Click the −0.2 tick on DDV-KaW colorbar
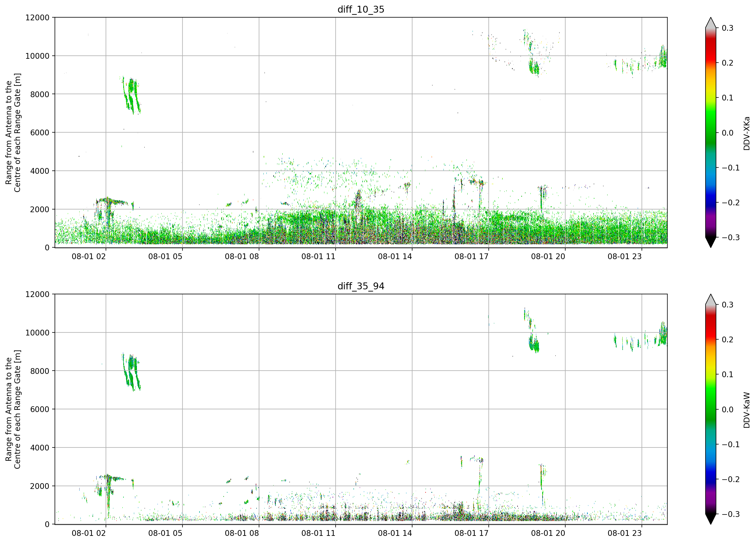Image resolution: width=756 pixels, height=543 pixels. point(730,479)
